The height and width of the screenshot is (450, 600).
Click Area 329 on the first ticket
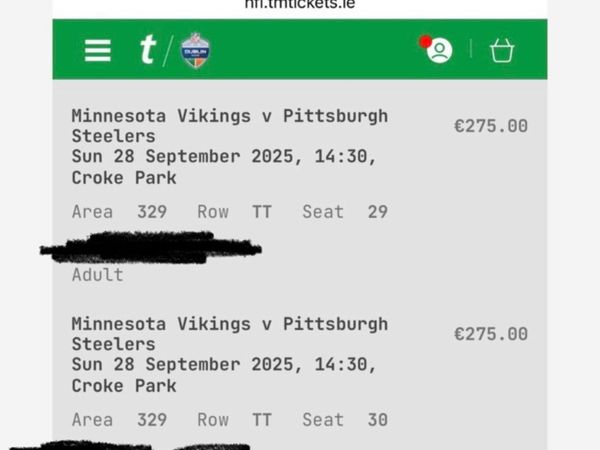coord(119,212)
